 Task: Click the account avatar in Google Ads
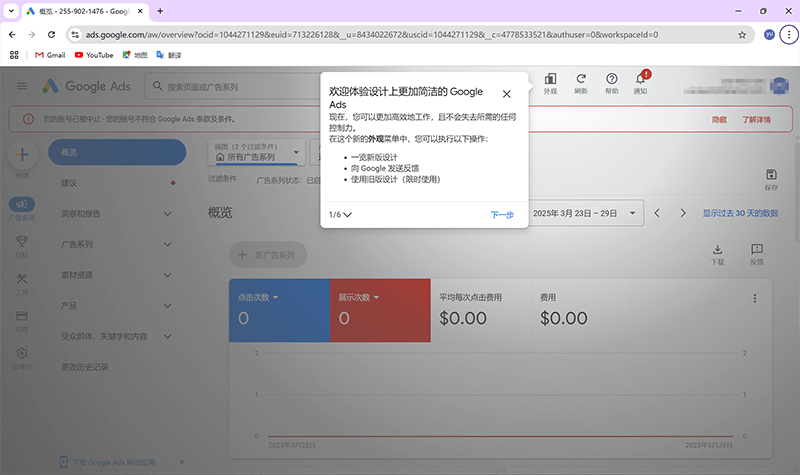pos(779,86)
